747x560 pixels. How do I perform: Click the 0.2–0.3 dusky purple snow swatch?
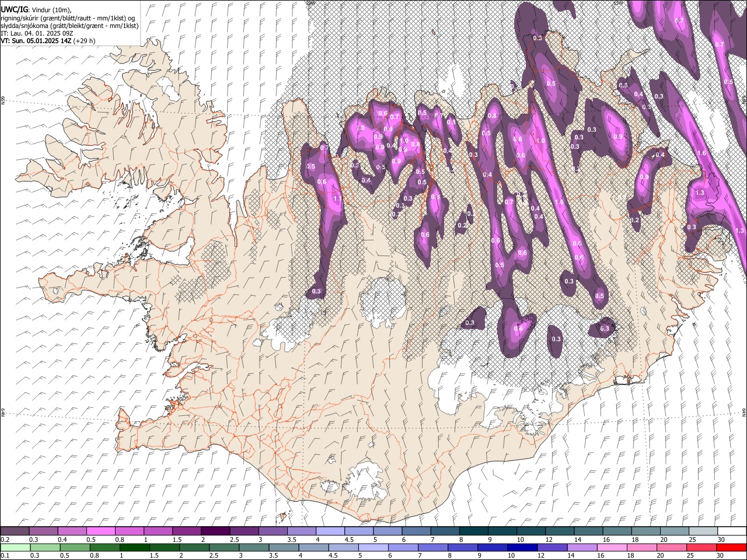tap(15, 531)
